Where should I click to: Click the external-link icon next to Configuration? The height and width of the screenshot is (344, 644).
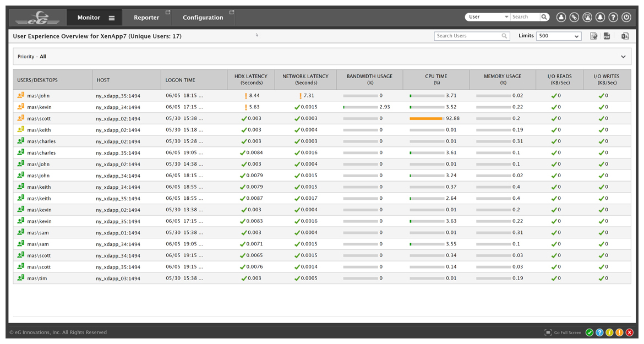click(232, 12)
